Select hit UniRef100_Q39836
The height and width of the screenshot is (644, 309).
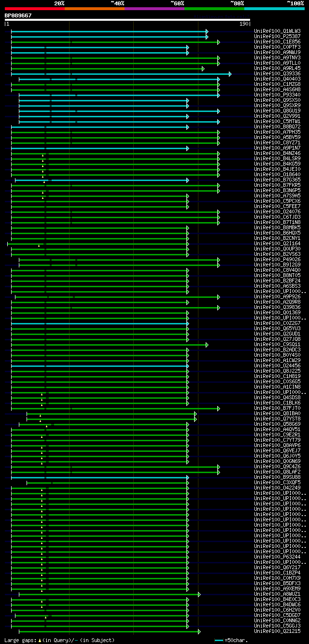tap(277, 307)
